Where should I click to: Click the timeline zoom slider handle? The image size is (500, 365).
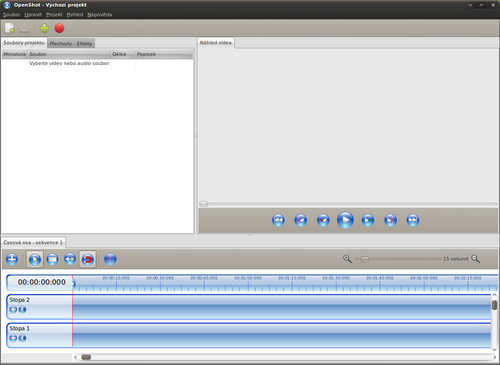[x=365, y=259]
